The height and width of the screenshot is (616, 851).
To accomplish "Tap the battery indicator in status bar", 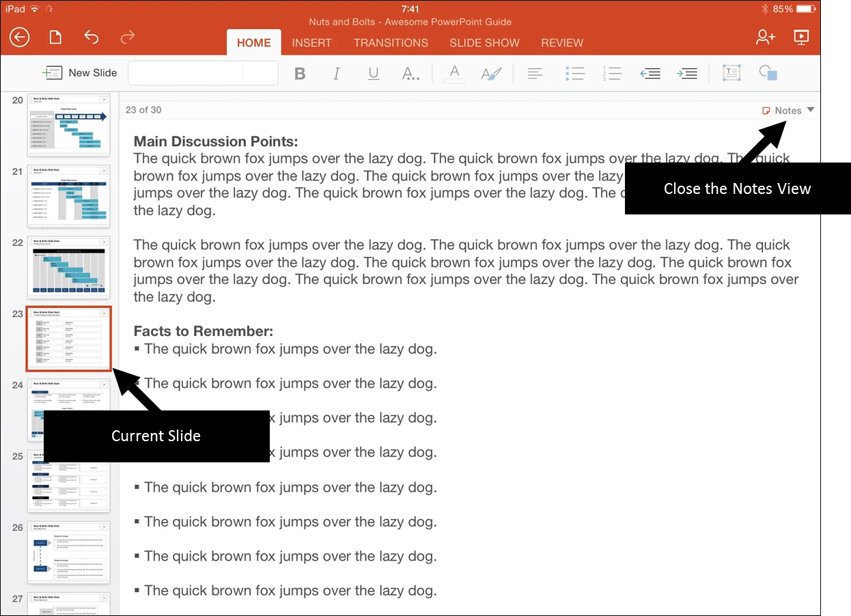I will (x=805, y=9).
